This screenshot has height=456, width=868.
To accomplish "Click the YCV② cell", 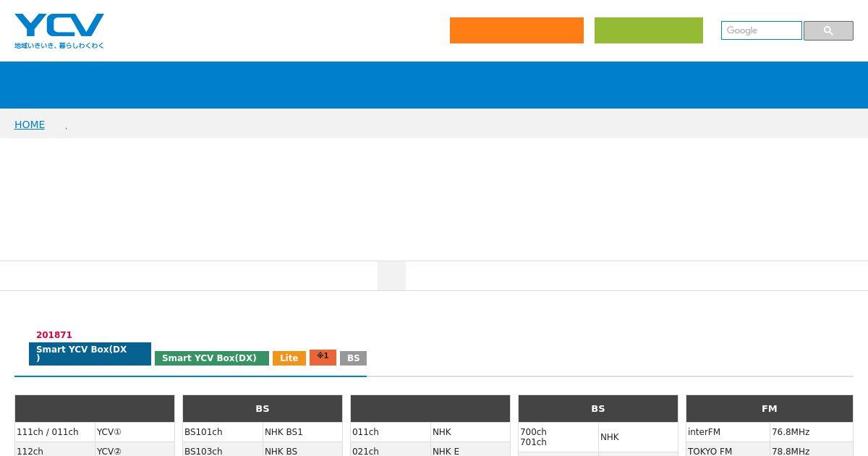I will click(135, 450).
